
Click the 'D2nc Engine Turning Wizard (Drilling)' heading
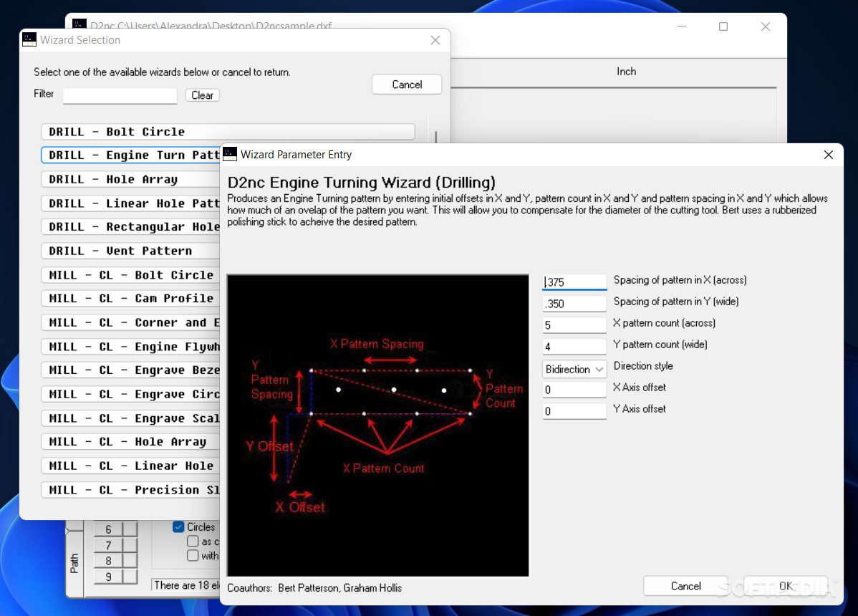(x=361, y=182)
